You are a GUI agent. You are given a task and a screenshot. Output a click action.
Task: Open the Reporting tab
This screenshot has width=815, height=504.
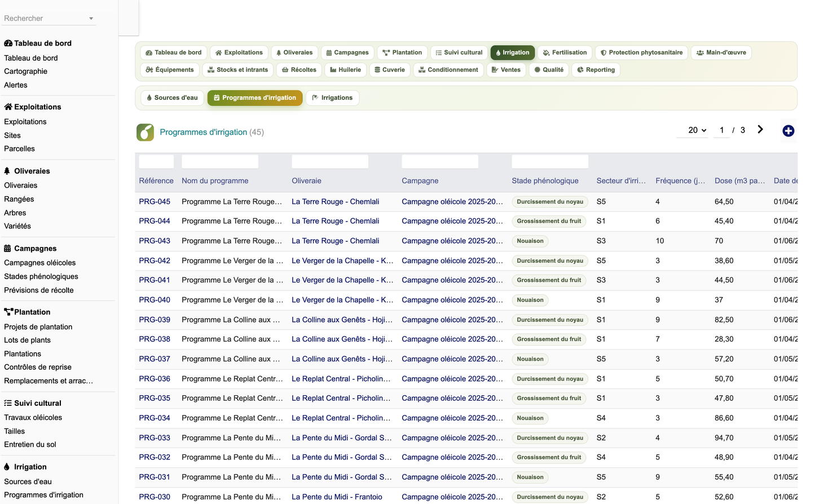(596, 70)
